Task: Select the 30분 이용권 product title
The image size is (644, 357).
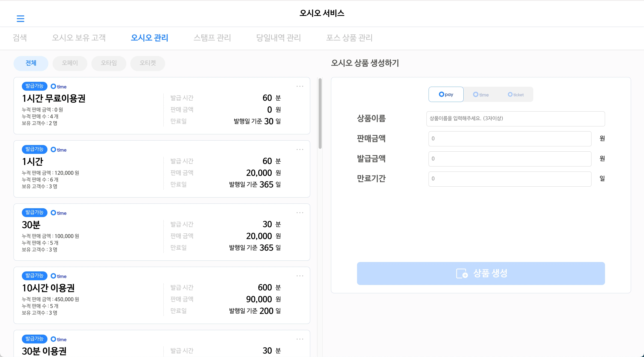Action: pos(44,351)
